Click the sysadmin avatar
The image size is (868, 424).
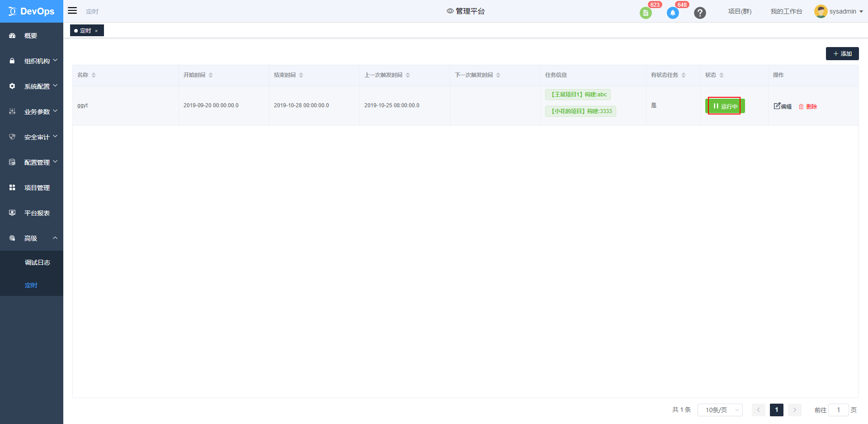click(821, 11)
